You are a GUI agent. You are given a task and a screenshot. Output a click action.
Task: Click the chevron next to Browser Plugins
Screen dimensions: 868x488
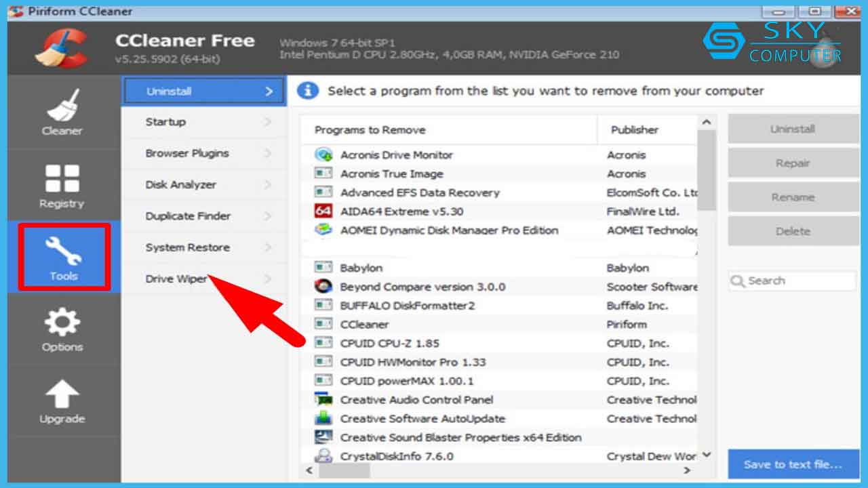(268, 153)
